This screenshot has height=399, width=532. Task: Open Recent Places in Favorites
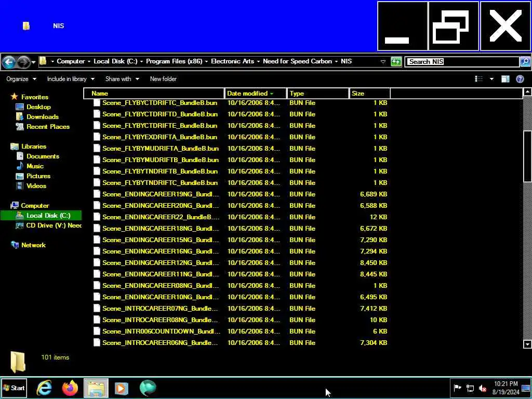[x=48, y=127]
